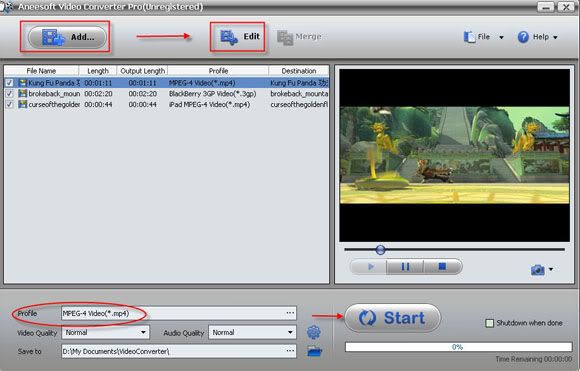Click the video preview frame

coord(455,155)
